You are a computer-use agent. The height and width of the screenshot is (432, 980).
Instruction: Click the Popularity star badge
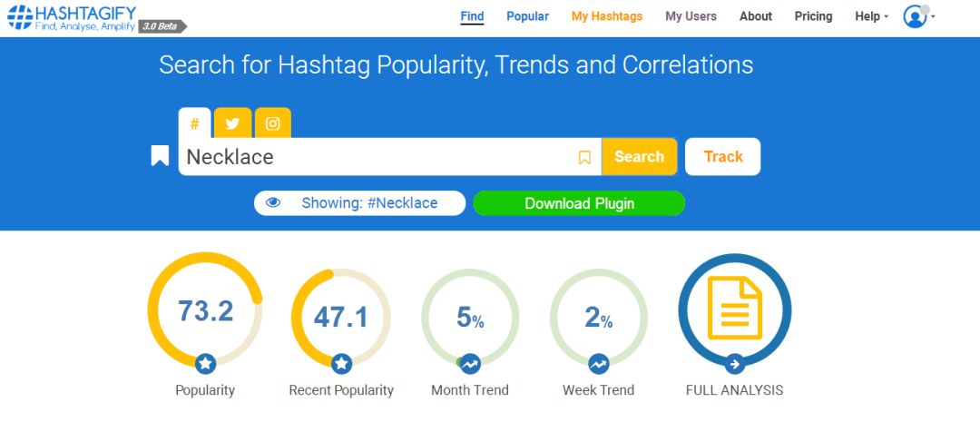(x=206, y=364)
